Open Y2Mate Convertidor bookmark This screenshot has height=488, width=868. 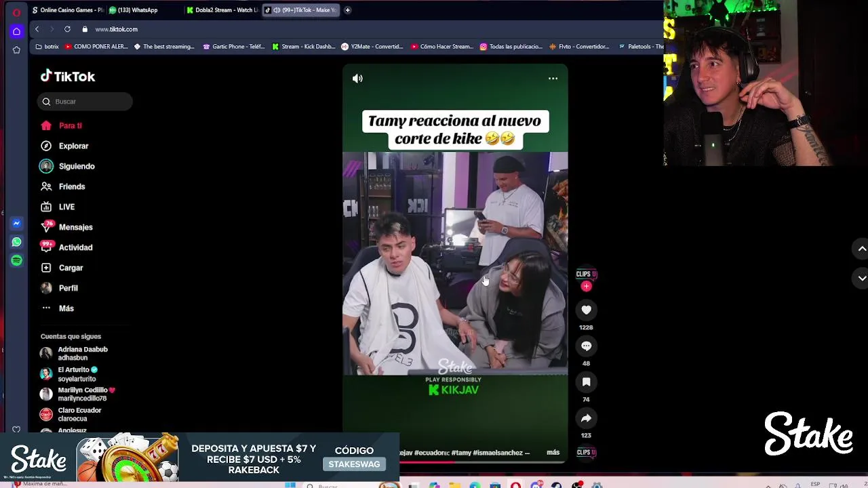[372, 47]
